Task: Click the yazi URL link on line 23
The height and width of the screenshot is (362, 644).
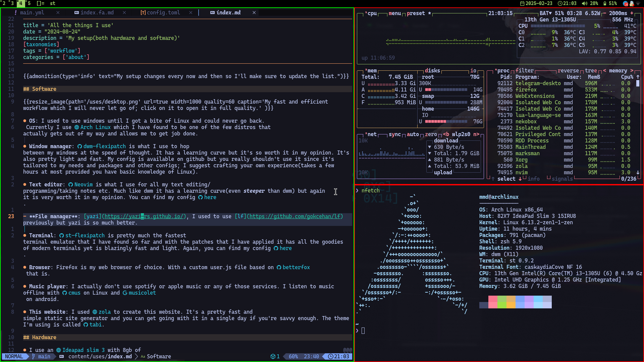Action: (144, 217)
